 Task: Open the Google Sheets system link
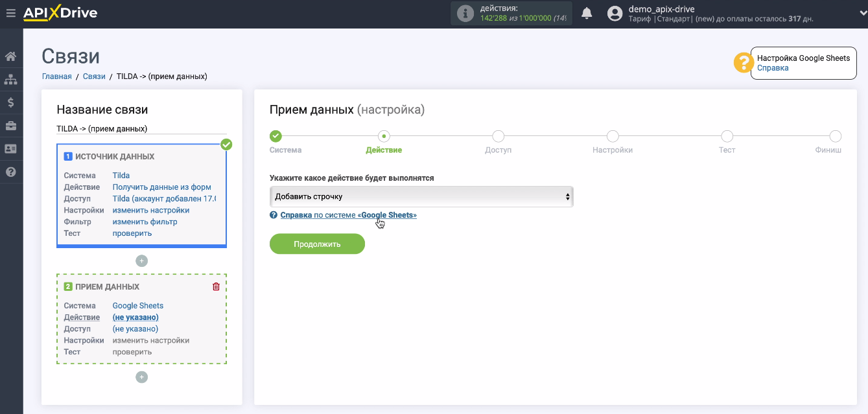coord(138,306)
